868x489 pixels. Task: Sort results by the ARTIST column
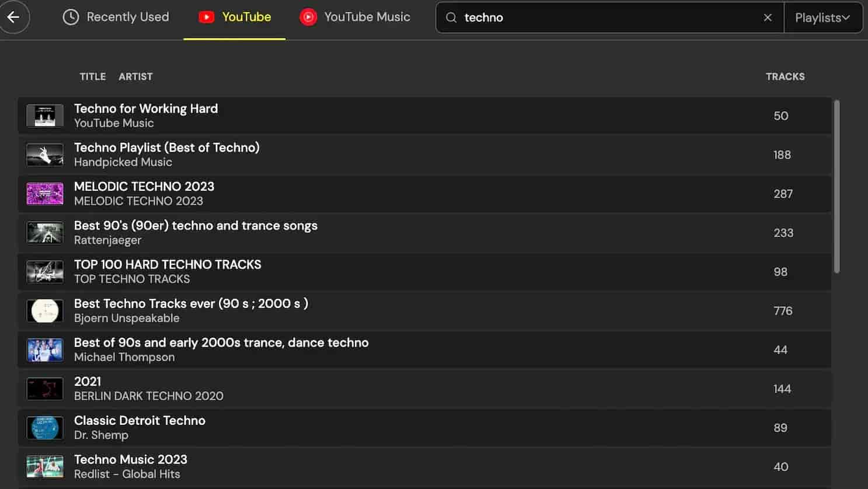coord(135,76)
